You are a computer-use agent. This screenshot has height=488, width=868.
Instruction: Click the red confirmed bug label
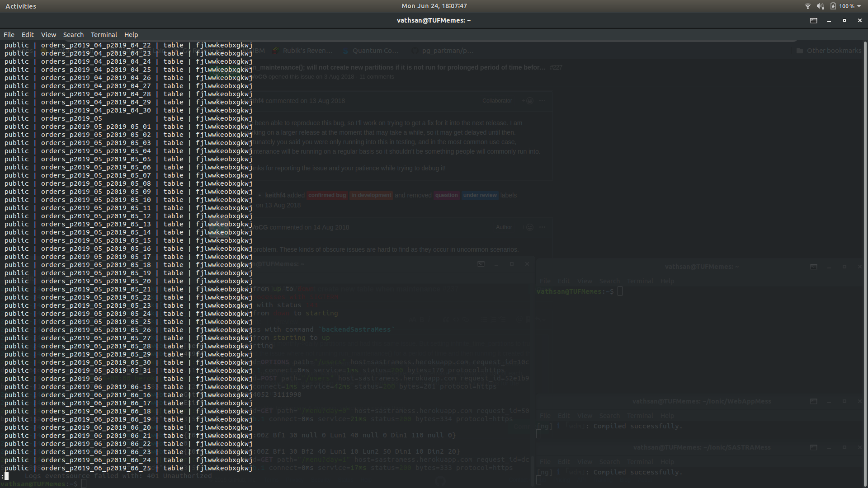327,195
